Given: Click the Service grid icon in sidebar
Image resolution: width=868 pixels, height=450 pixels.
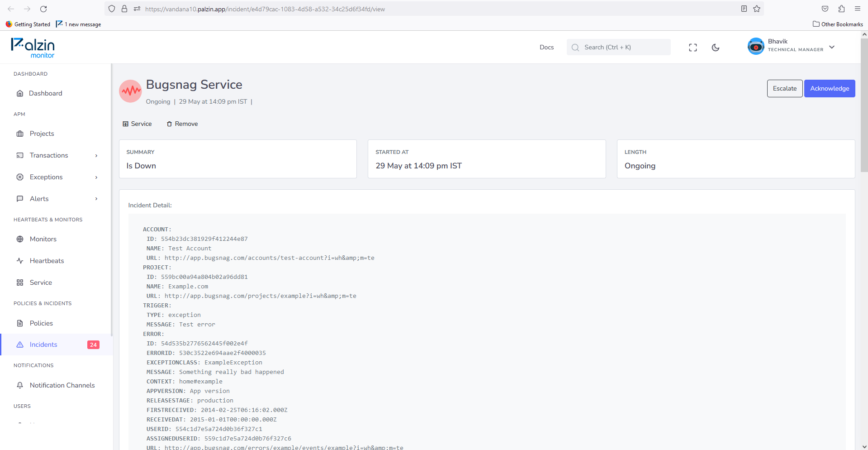Looking at the screenshot, I should click(20, 282).
